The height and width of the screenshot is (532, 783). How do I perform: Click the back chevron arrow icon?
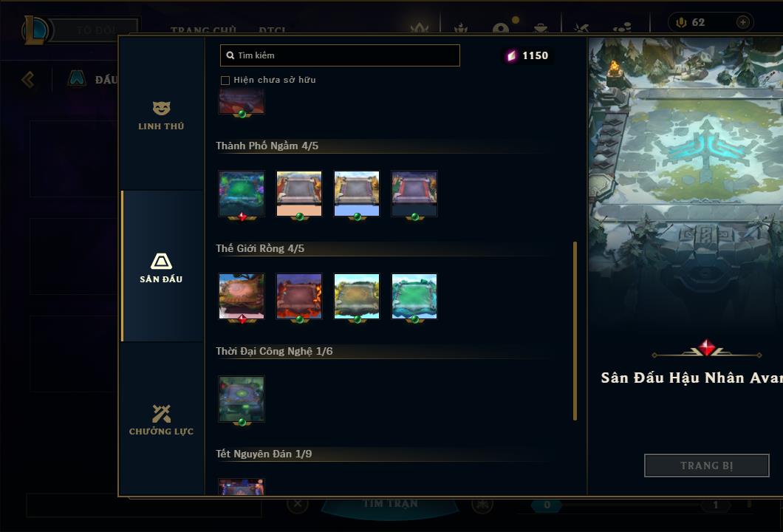28,79
